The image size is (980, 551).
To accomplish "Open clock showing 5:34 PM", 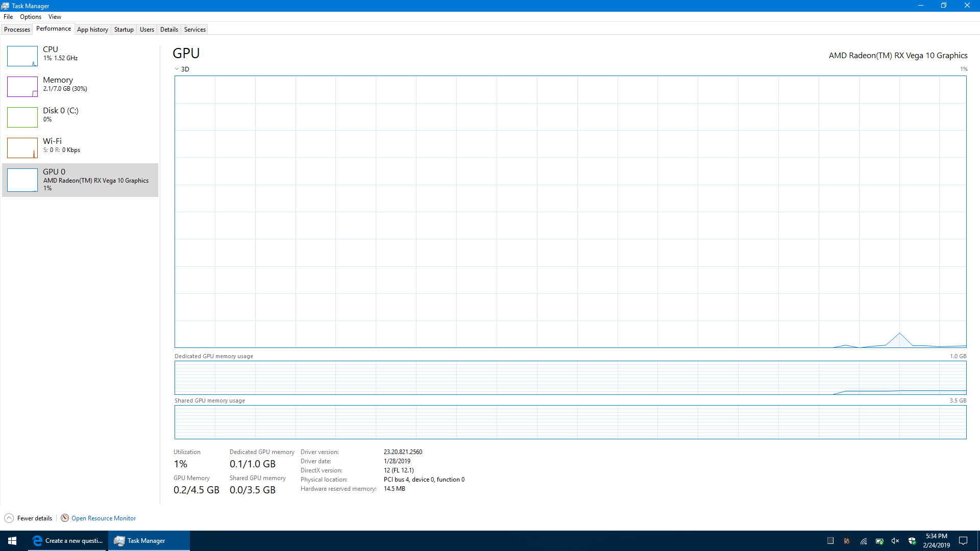I will pos(937,541).
